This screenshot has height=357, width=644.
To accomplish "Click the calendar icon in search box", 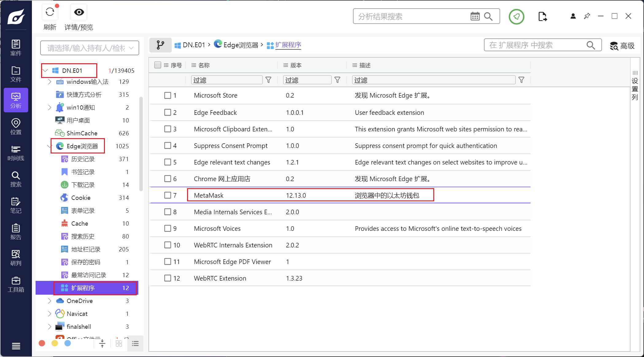I will pyautogui.click(x=475, y=16).
